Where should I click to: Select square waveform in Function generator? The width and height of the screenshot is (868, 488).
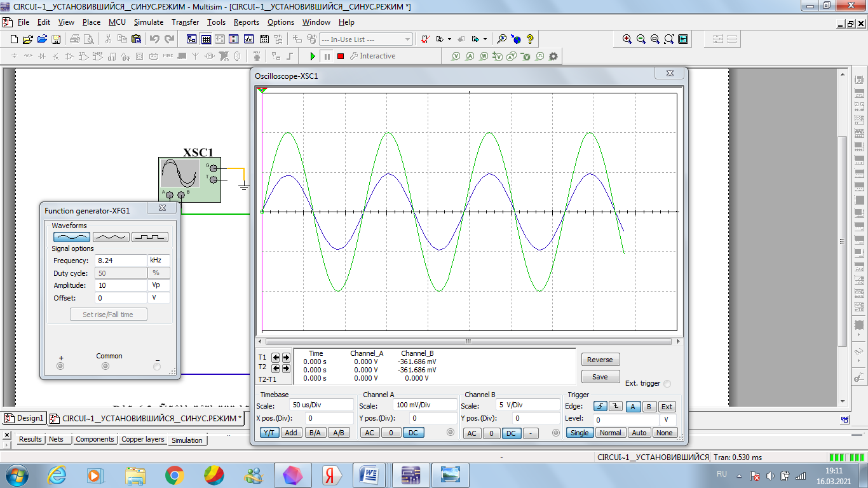[x=150, y=237]
